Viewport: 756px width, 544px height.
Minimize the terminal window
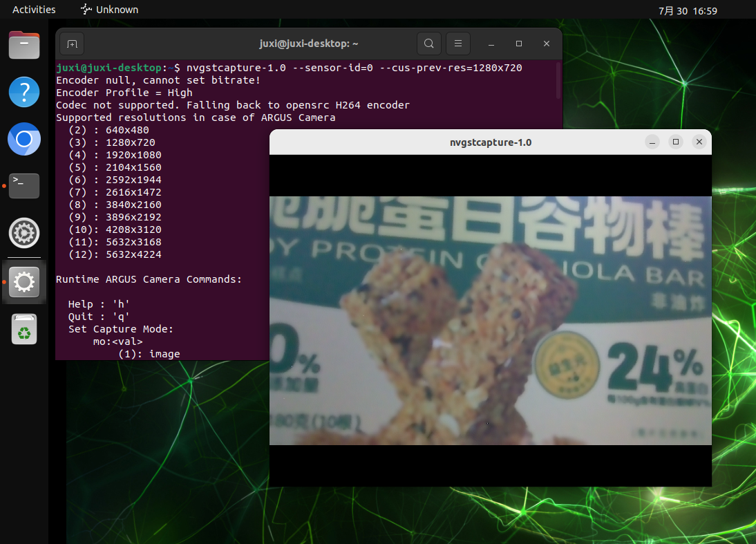click(x=491, y=44)
